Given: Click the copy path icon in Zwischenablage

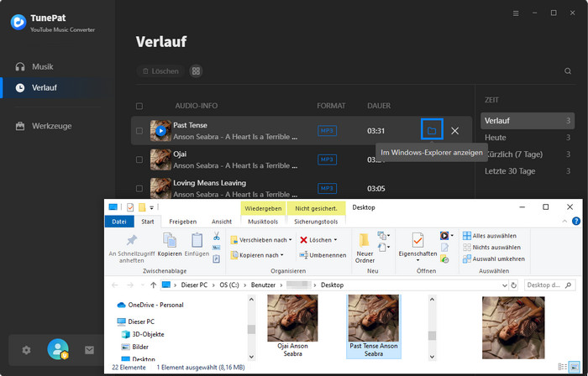Looking at the screenshot, I should tap(217, 248).
